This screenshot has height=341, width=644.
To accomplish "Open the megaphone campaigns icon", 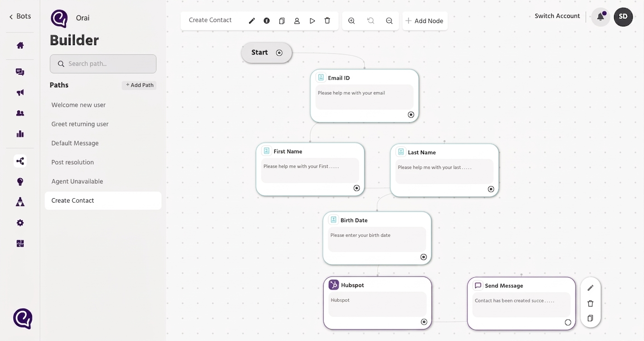I will [20, 93].
